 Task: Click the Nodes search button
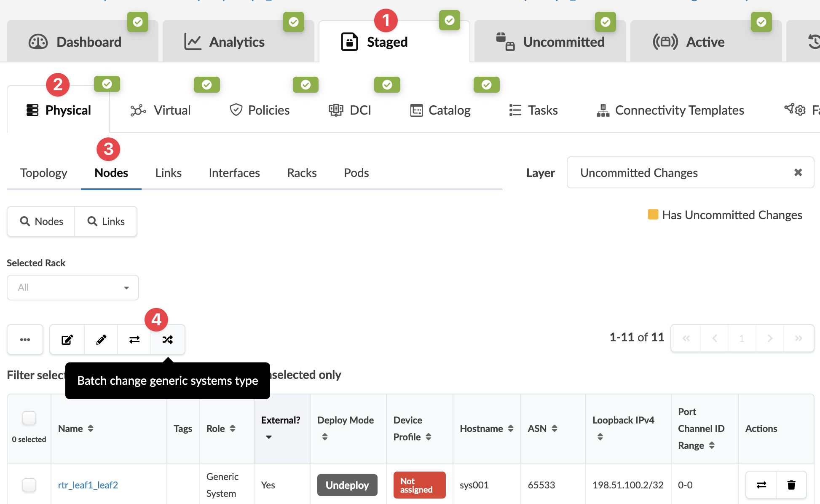click(x=41, y=222)
